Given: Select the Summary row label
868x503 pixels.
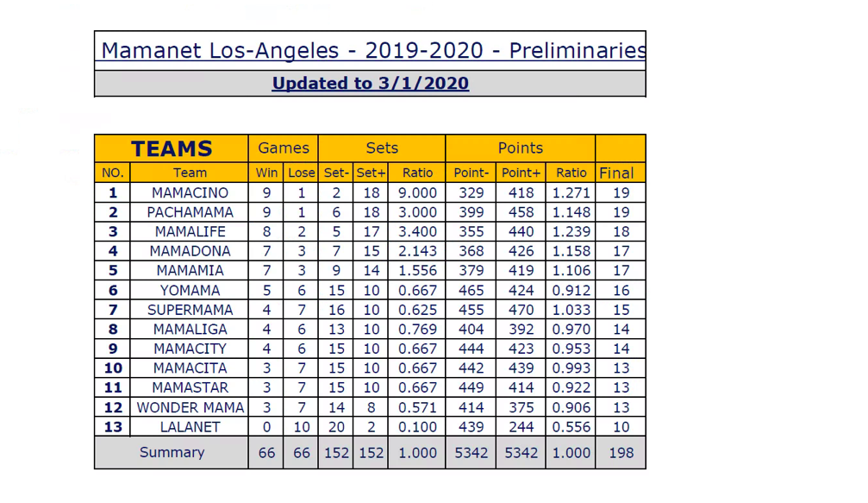Looking at the screenshot, I should point(172,453).
